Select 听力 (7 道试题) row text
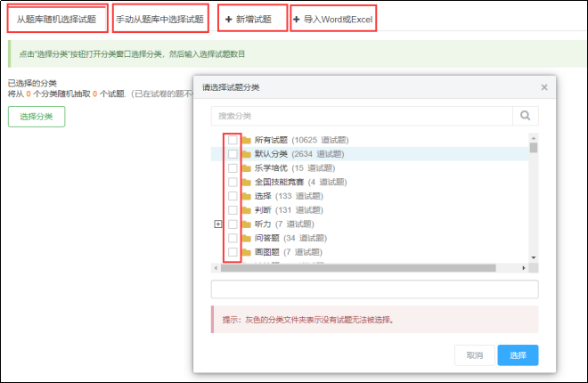 pyautogui.click(x=284, y=224)
